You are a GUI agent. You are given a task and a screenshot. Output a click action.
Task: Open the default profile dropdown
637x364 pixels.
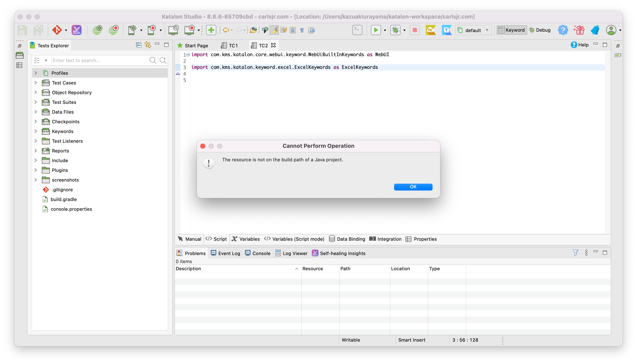coord(473,30)
